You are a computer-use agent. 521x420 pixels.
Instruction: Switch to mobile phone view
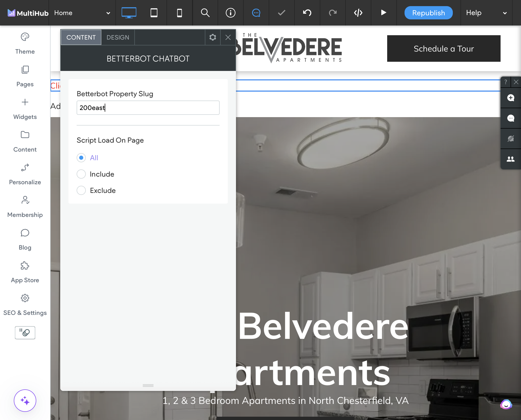click(180, 13)
